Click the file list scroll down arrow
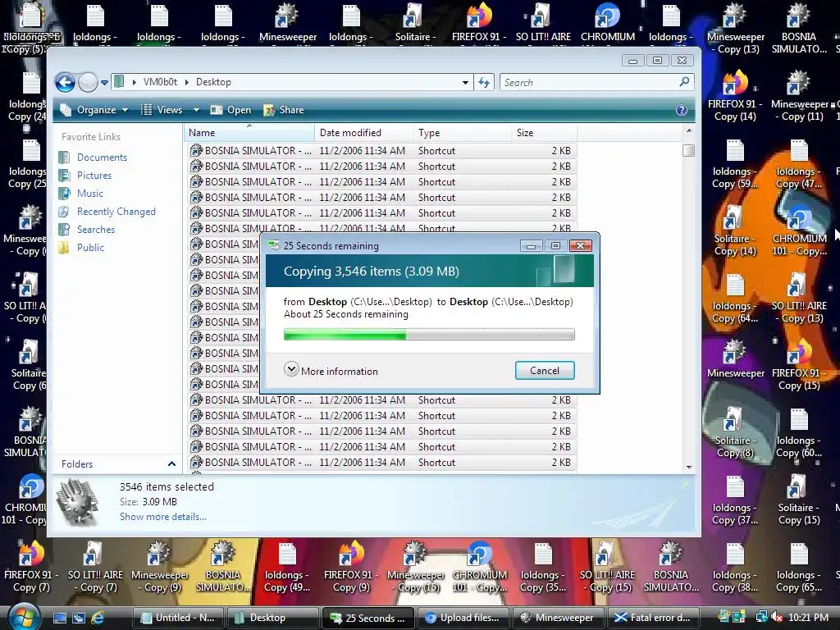Screen dimensions: 840x630 click(x=689, y=467)
